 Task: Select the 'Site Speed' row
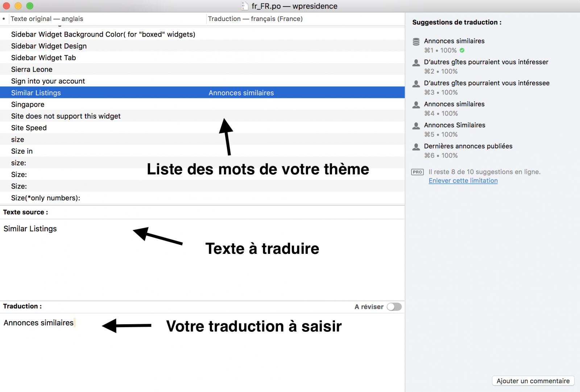[202, 128]
